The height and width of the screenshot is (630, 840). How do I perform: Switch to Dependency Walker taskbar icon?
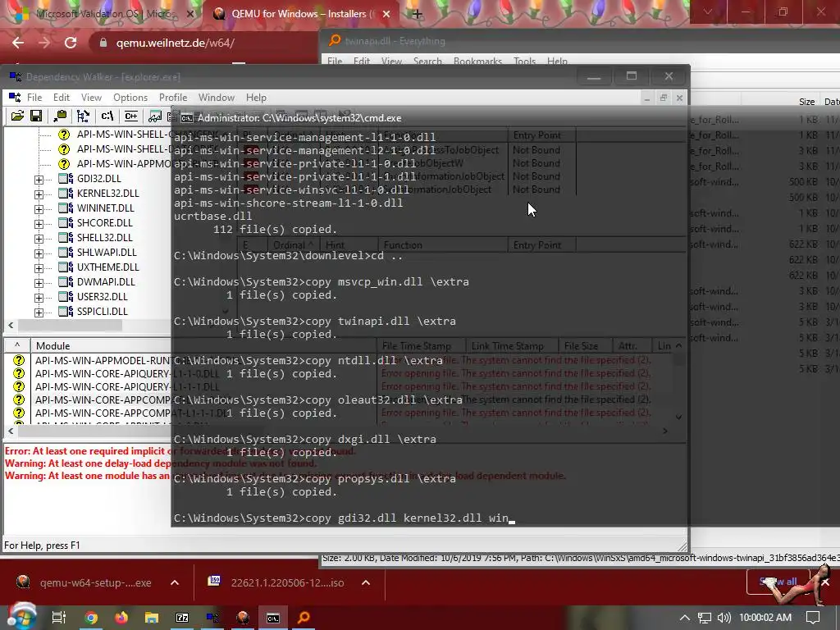pos(212,618)
